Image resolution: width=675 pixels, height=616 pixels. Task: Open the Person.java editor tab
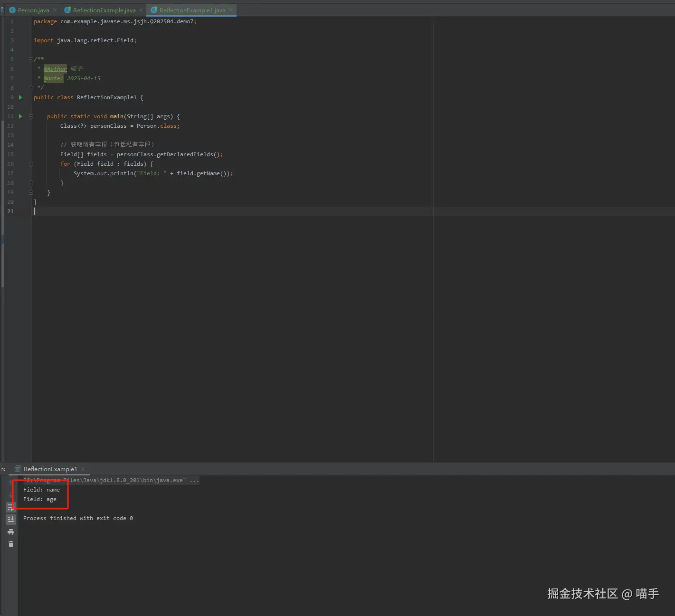click(x=33, y=10)
